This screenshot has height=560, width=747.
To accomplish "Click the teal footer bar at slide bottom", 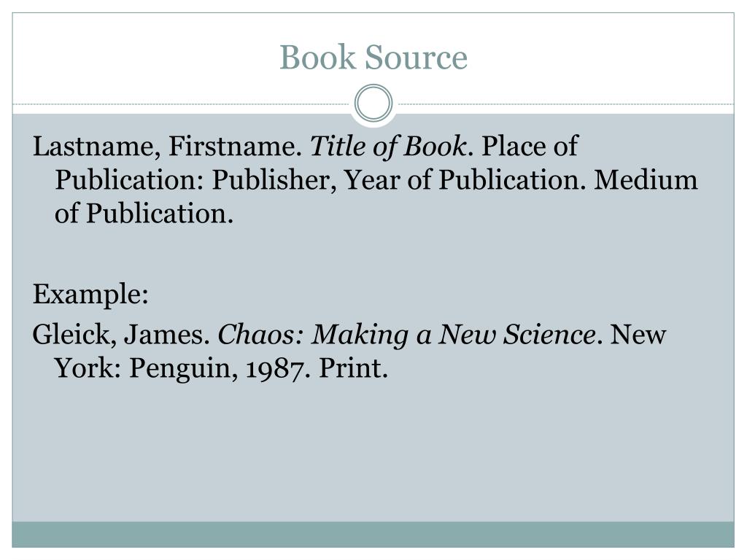I will 373,534.
